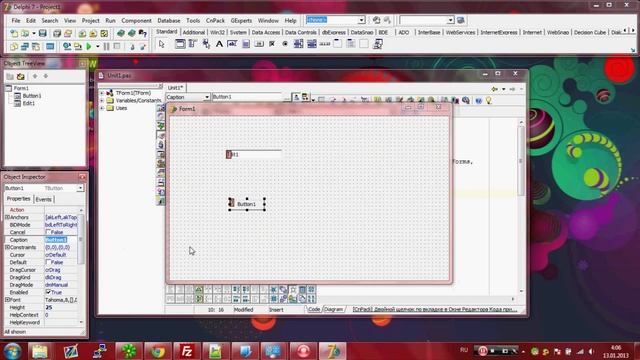
Task: Select Button1 on the form designer
Action: coord(247,204)
